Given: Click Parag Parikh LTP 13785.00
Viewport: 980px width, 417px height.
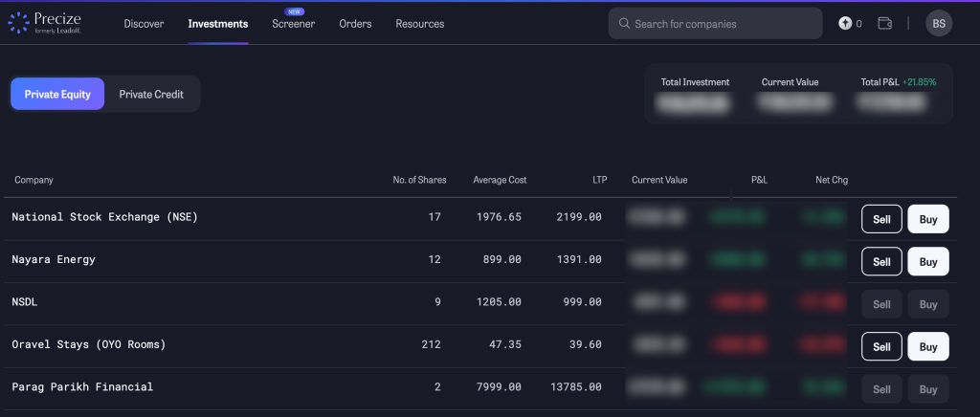Looking at the screenshot, I should click(576, 386).
